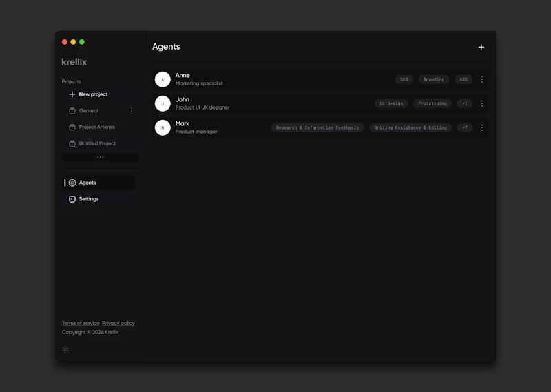Click Mark's Writing Assistance & Editing tag
The height and width of the screenshot is (392, 551).
[x=410, y=127]
